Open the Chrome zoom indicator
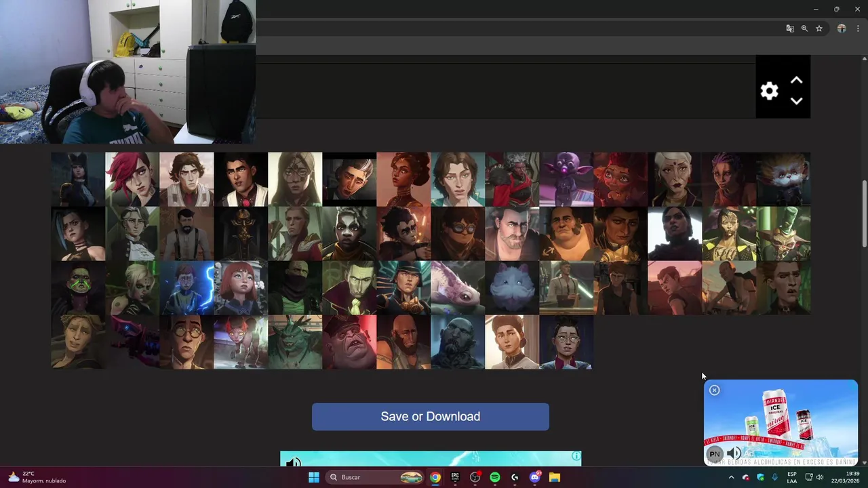The height and width of the screenshot is (488, 868). 804,28
